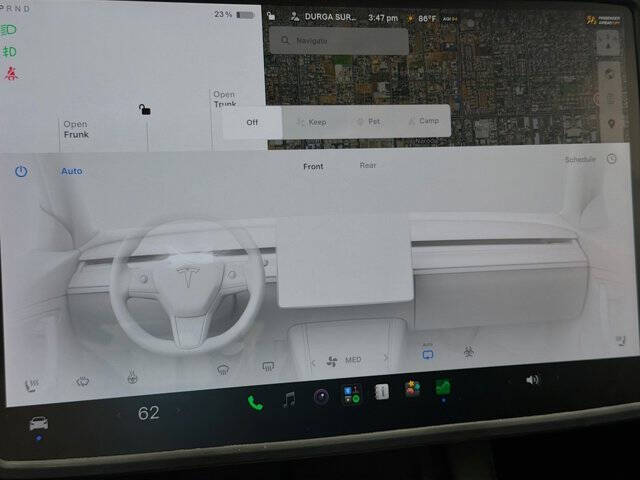This screenshot has width=640, height=480.
Task: Tap the fog light indicator icon
Action: coord(9,52)
